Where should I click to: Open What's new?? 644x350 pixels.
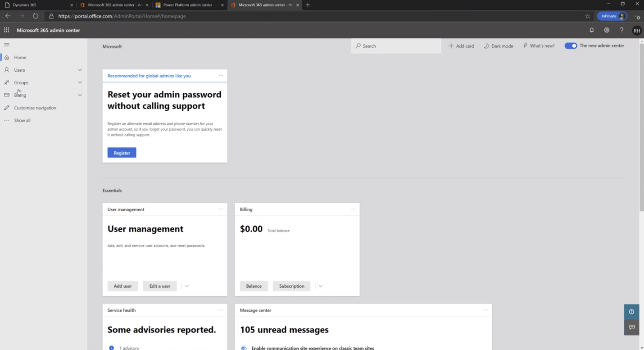point(539,46)
